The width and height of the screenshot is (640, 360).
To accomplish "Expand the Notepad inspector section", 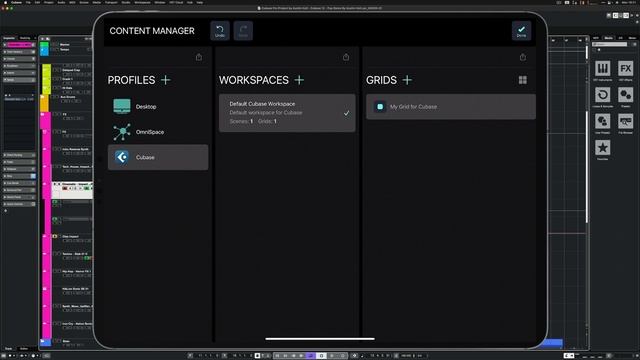I will pos(19,169).
